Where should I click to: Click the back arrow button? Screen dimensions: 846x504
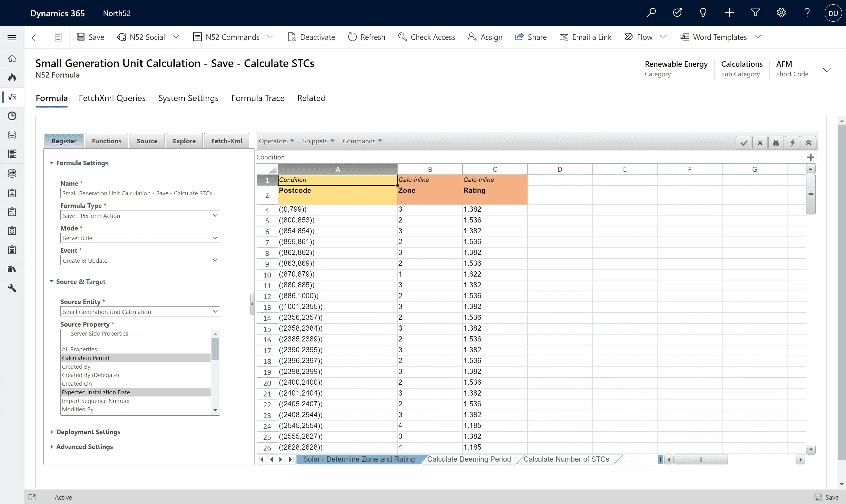click(x=35, y=37)
